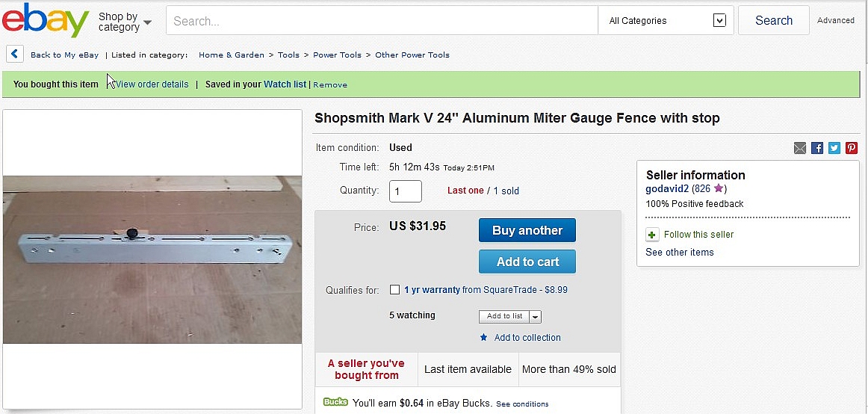Click the eBay Bucks logo badge
Image resolution: width=868 pixels, height=414 pixels.
click(335, 402)
